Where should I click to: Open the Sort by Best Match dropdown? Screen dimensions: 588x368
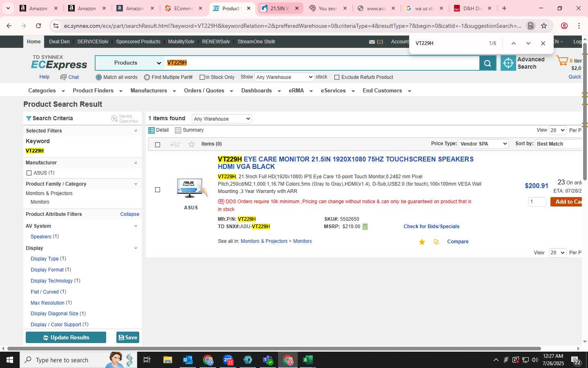(x=559, y=144)
